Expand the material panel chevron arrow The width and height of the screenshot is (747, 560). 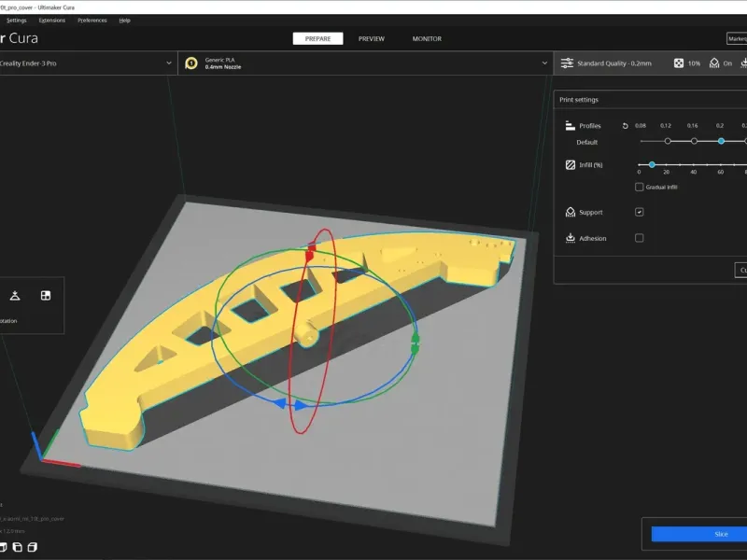544,63
